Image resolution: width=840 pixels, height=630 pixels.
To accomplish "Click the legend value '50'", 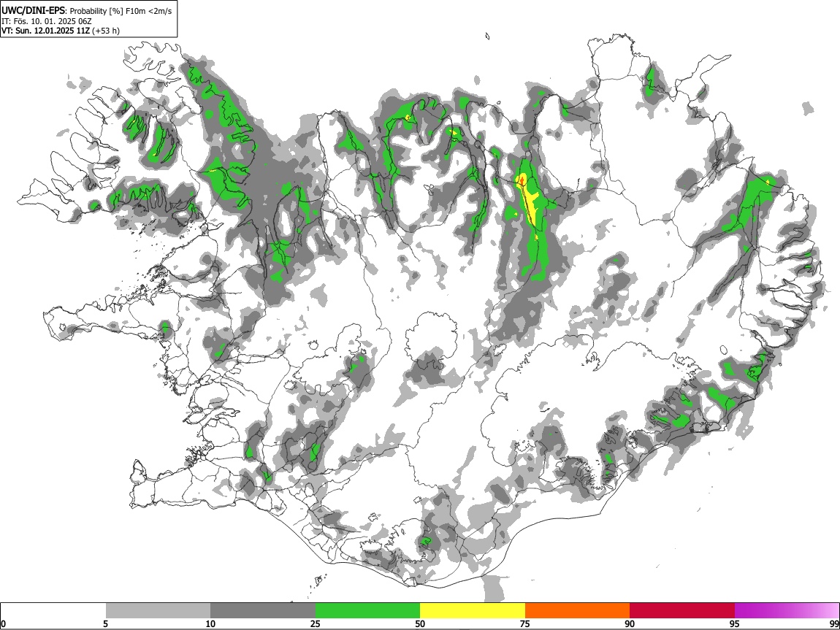I will (x=420, y=623).
